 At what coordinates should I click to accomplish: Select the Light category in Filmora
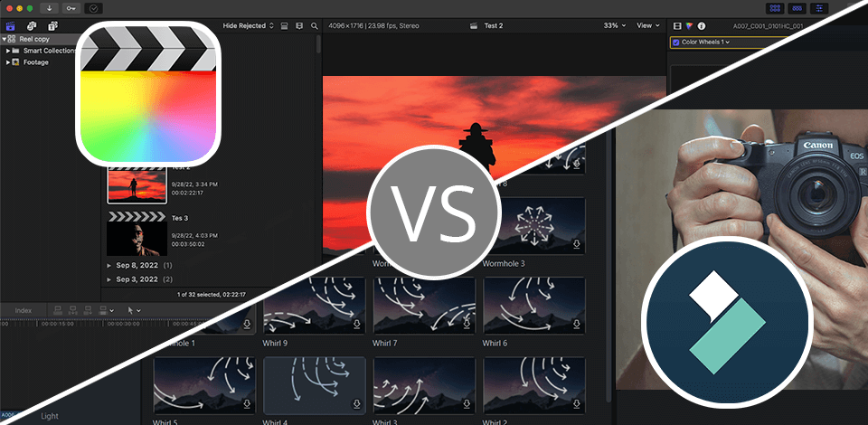point(50,416)
